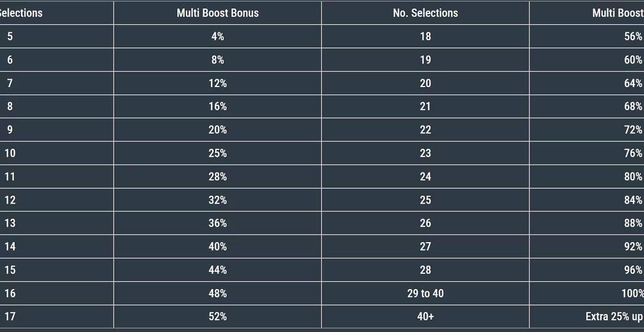Image resolution: width=644 pixels, height=332 pixels.
Task: Click the 48% bonus cell
Action: pos(217,294)
